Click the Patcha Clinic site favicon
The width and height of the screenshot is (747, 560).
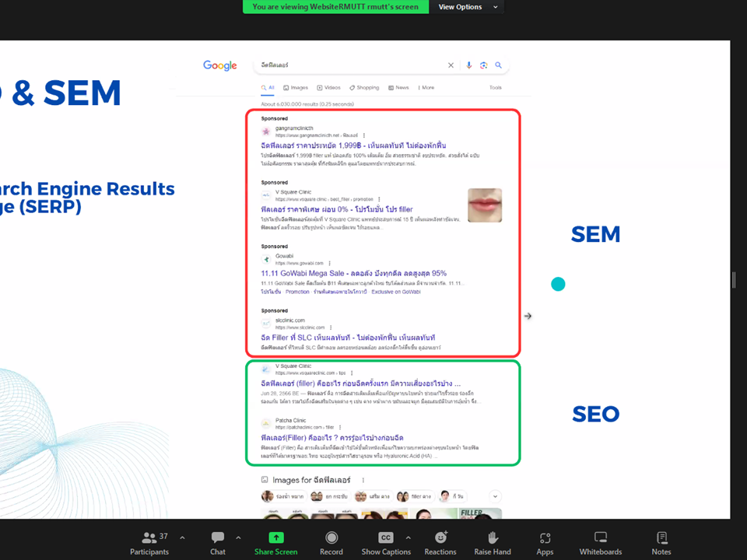pos(266,424)
